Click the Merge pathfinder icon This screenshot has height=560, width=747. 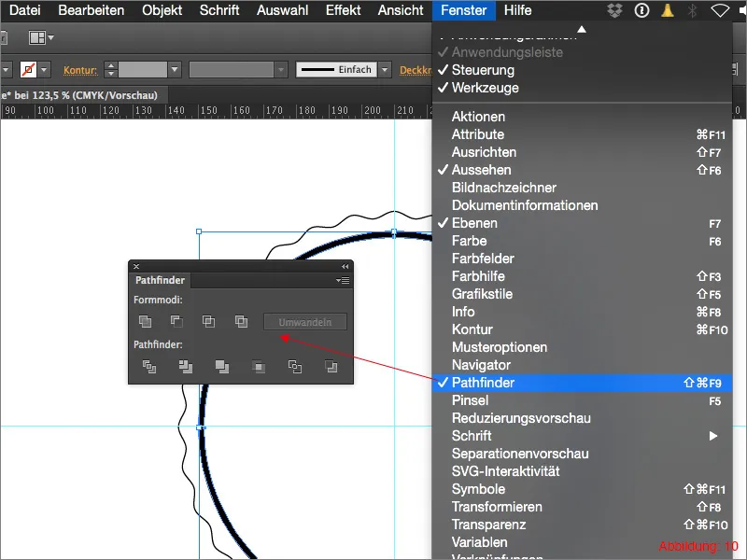coord(222,367)
